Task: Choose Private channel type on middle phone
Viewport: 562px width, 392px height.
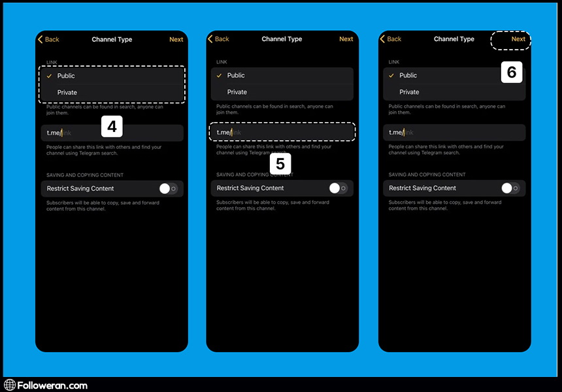Action: pos(237,92)
